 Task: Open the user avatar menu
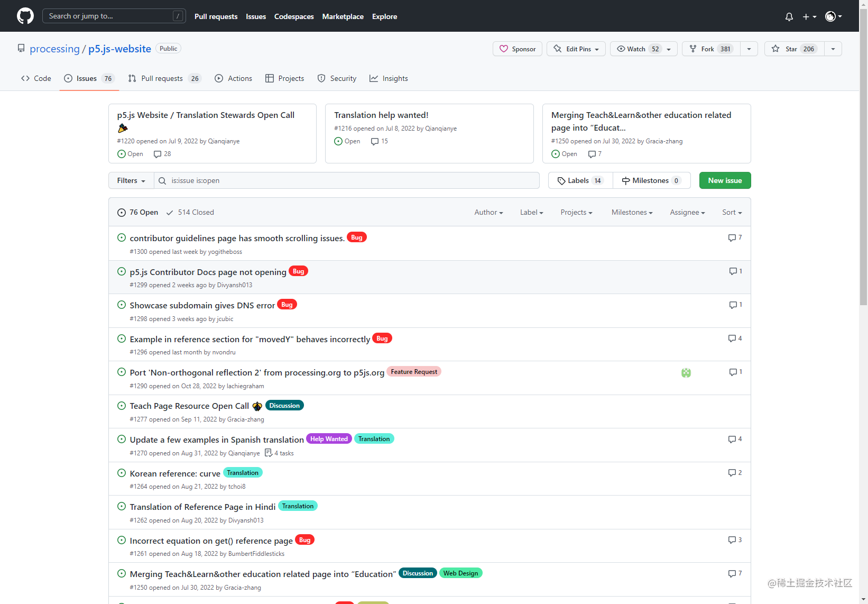tap(833, 16)
